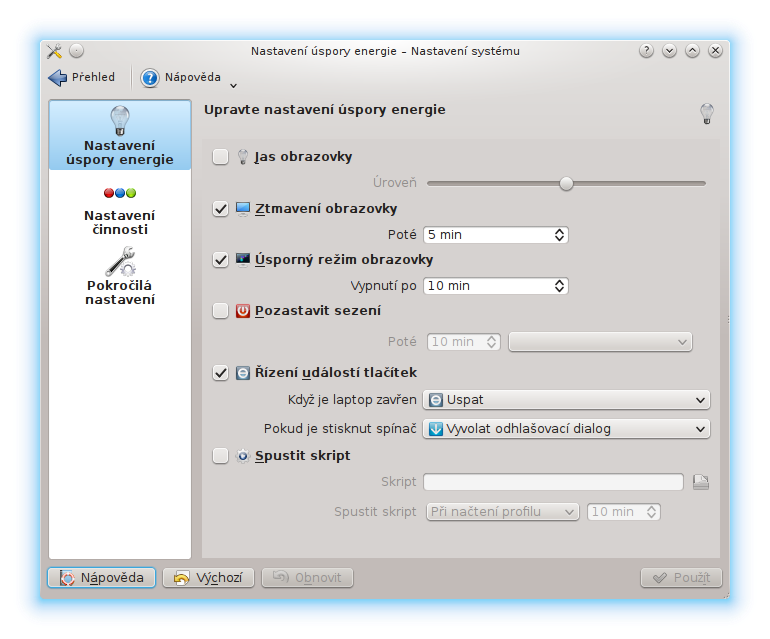Open the Pokud je stisknut spínač dropdown
This screenshot has width=770, height=639.
[566, 429]
